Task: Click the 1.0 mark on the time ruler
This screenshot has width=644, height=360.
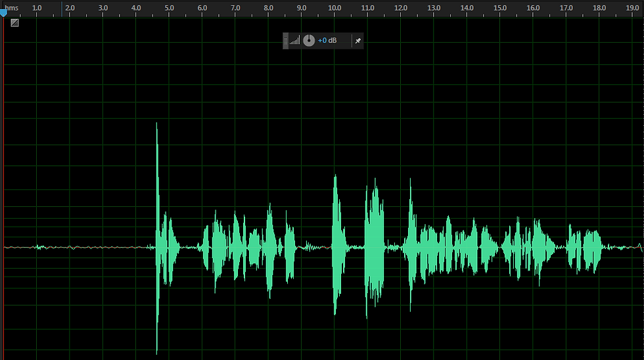Action: (x=37, y=8)
